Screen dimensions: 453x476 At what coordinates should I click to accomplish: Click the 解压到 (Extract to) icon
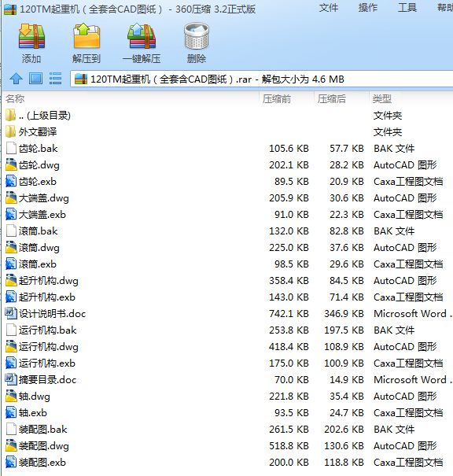(87, 36)
